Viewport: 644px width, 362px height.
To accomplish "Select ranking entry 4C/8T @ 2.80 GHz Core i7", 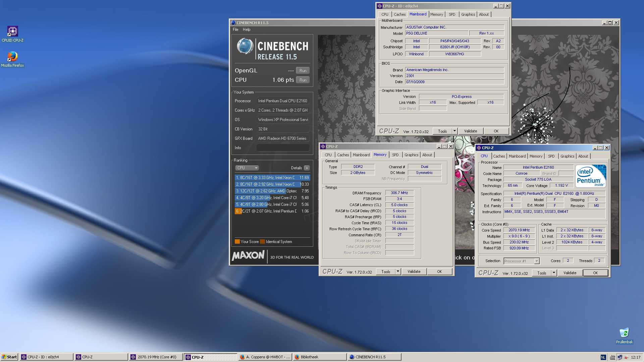I will 272,204.
